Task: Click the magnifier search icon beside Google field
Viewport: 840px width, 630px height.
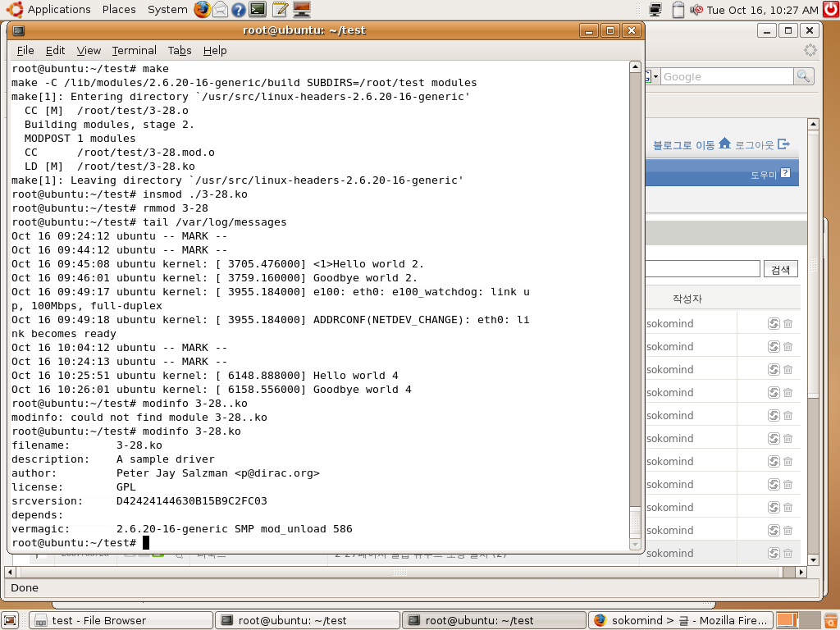Action: click(x=803, y=76)
